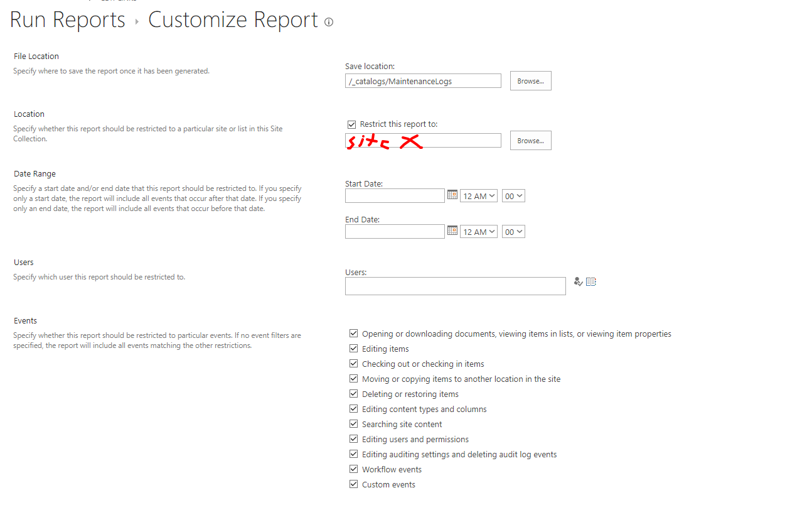The height and width of the screenshot is (505, 812).
Task: Click the 'Events' section heading
Action: point(26,321)
